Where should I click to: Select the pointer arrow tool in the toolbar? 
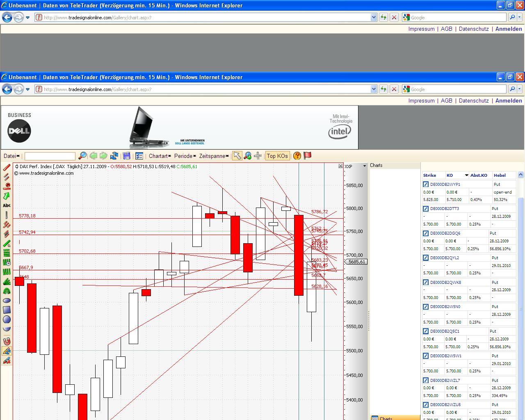(x=237, y=156)
